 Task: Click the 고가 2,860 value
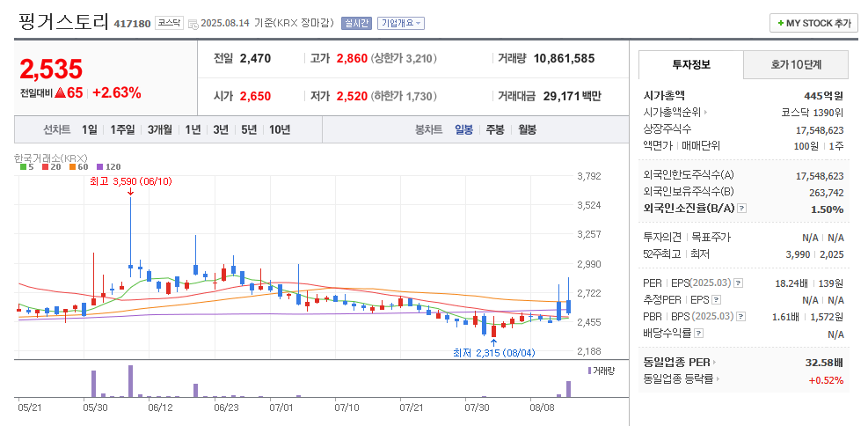click(x=352, y=58)
